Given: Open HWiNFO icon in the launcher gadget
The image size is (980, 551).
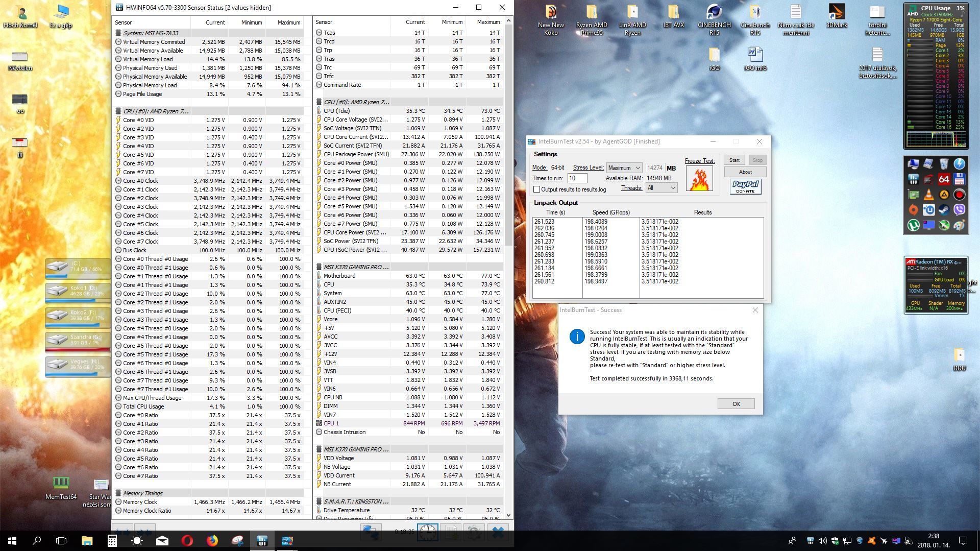Looking at the screenshot, I should point(914,179).
